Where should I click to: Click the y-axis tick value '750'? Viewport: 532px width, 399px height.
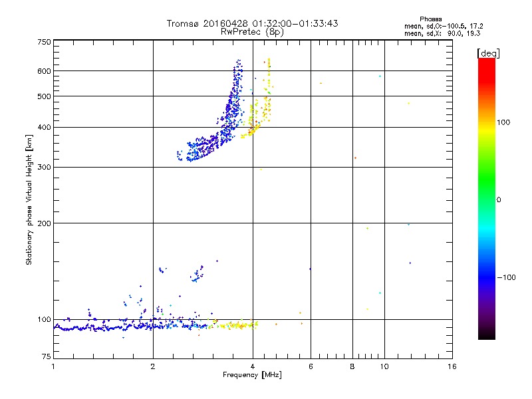(44, 42)
